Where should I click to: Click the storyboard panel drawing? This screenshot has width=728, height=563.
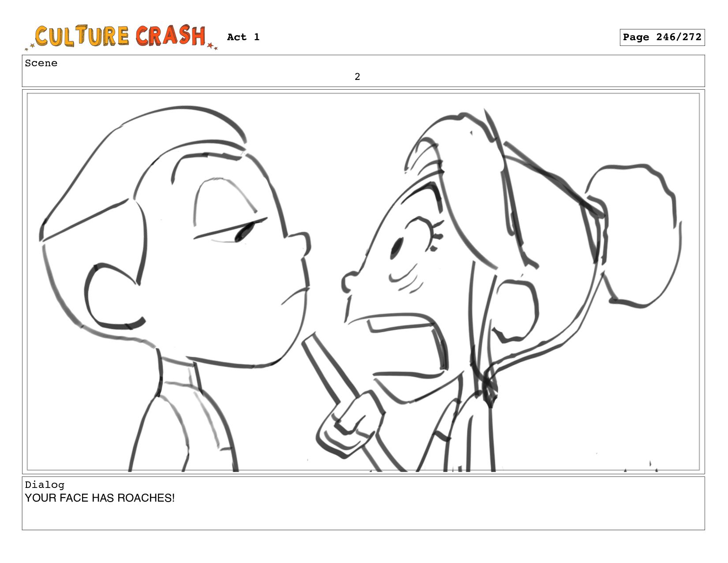coord(363,282)
